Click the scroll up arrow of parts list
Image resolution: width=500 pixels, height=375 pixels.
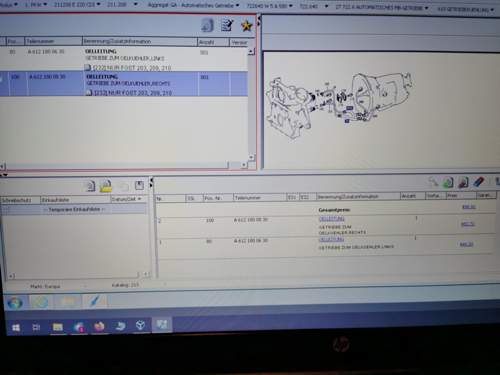tap(251, 51)
